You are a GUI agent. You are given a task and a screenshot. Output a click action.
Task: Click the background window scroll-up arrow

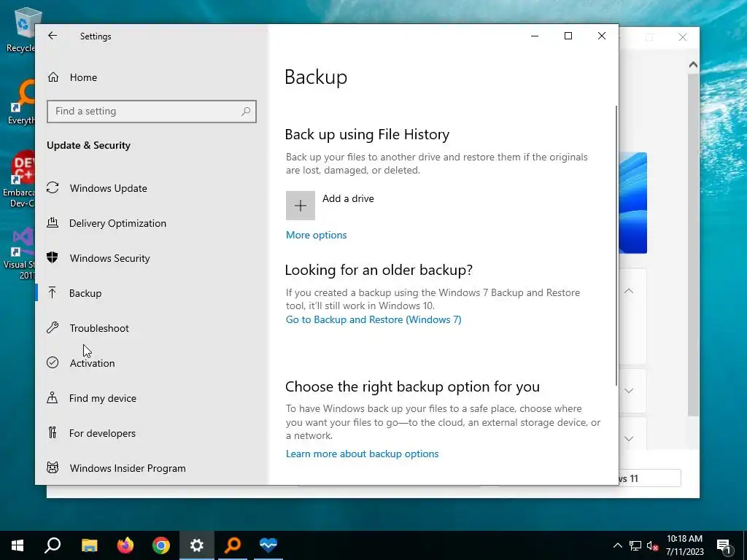coord(693,64)
